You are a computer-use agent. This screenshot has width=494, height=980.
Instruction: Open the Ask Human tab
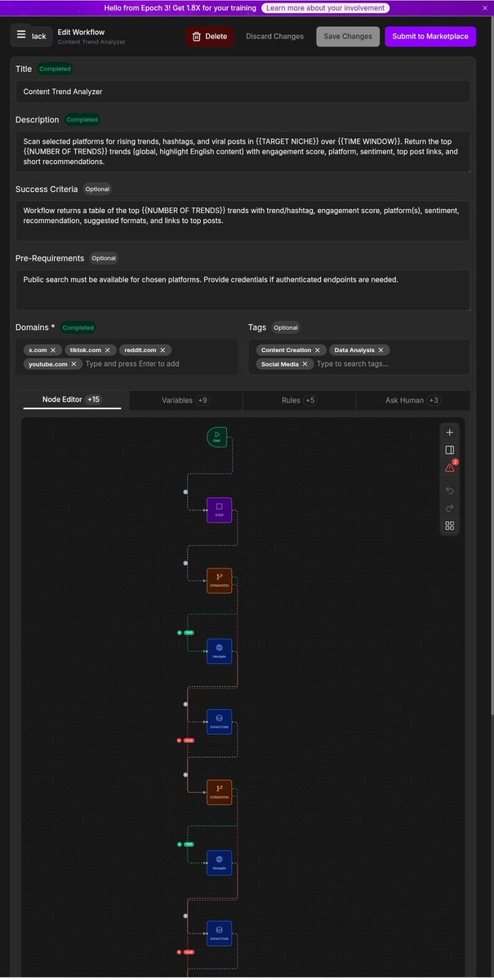click(412, 400)
